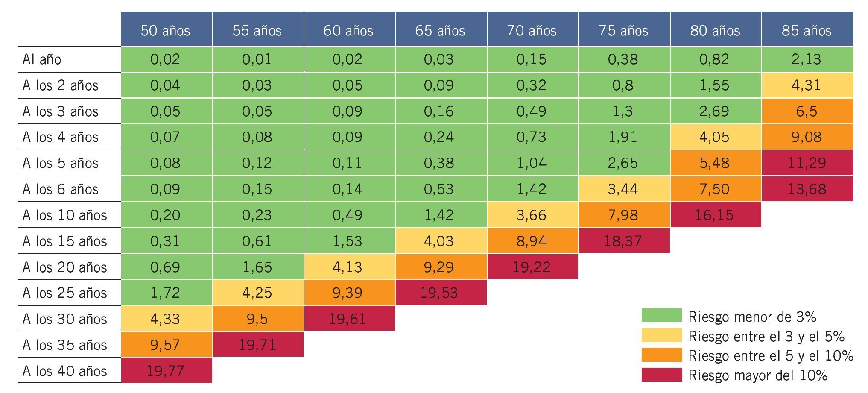Click the 'A los 40 años' row label
Screen dimensions: 868x393
(64, 371)
